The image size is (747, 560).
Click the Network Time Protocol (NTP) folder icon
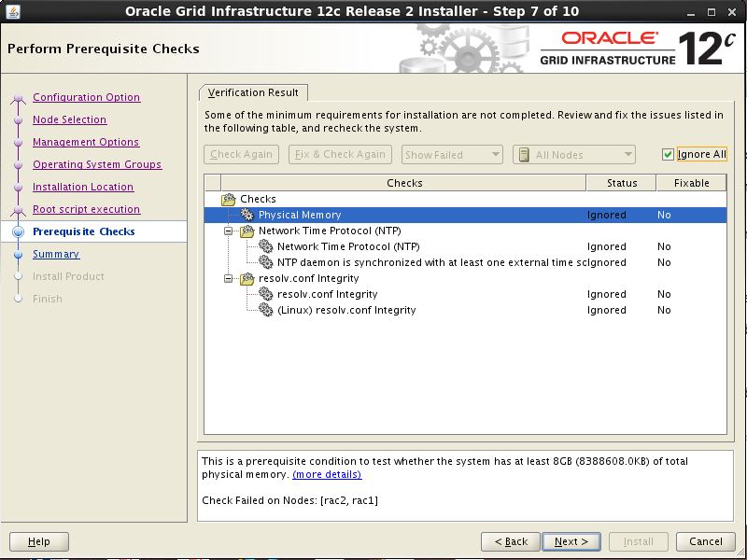(x=247, y=231)
